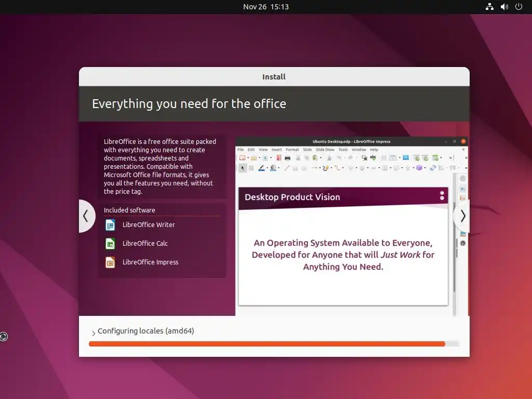Open the Insert menu in the Impress screenshot
Screen dimensions: 532x399
pos(276,150)
